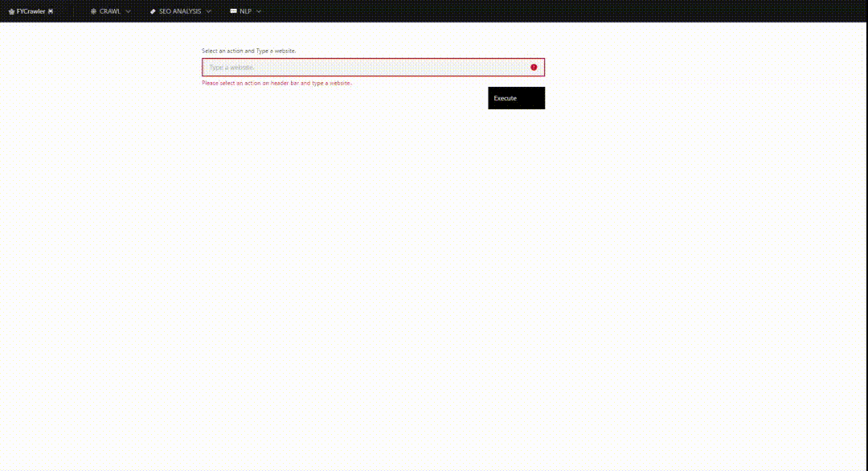Click the FYCrawler logo icon
This screenshot has width=868, height=471.
click(x=11, y=11)
